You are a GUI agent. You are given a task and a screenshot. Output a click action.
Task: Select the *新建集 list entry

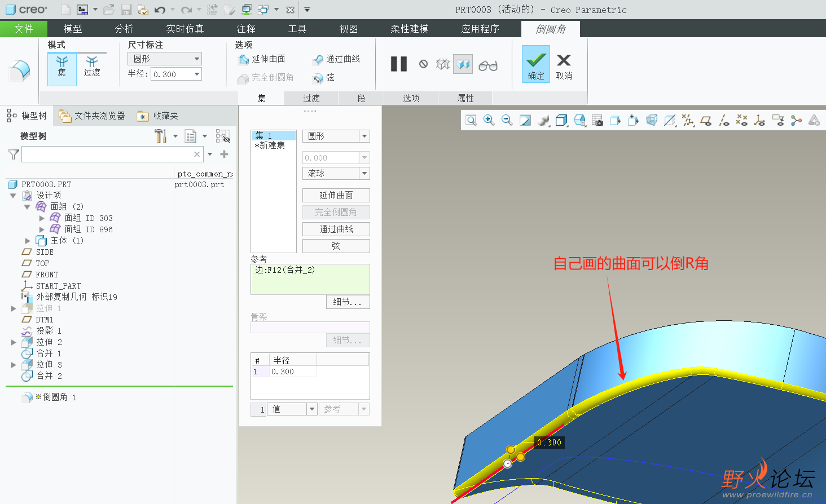point(270,145)
